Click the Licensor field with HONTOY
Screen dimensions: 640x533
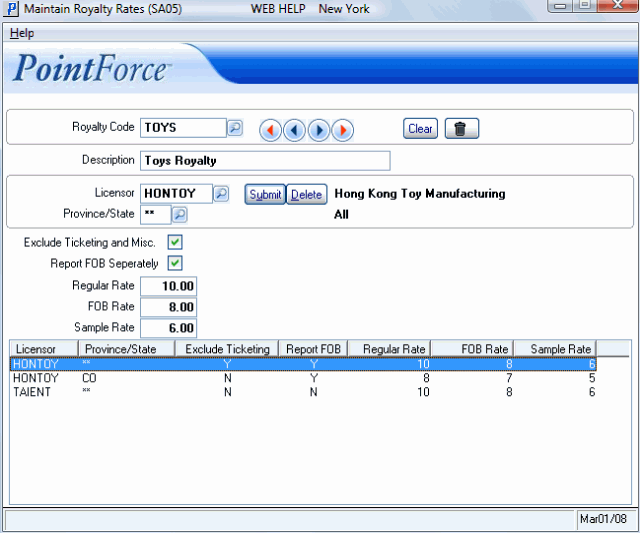coord(176,193)
